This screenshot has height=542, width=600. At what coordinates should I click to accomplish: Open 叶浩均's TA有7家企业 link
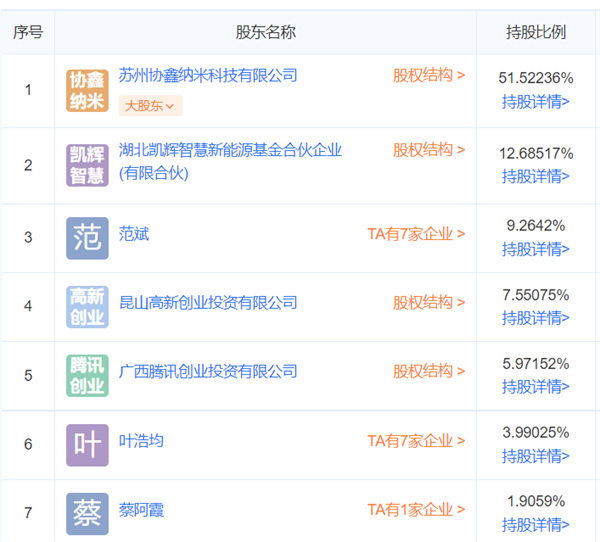pyautogui.click(x=416, y=441)
